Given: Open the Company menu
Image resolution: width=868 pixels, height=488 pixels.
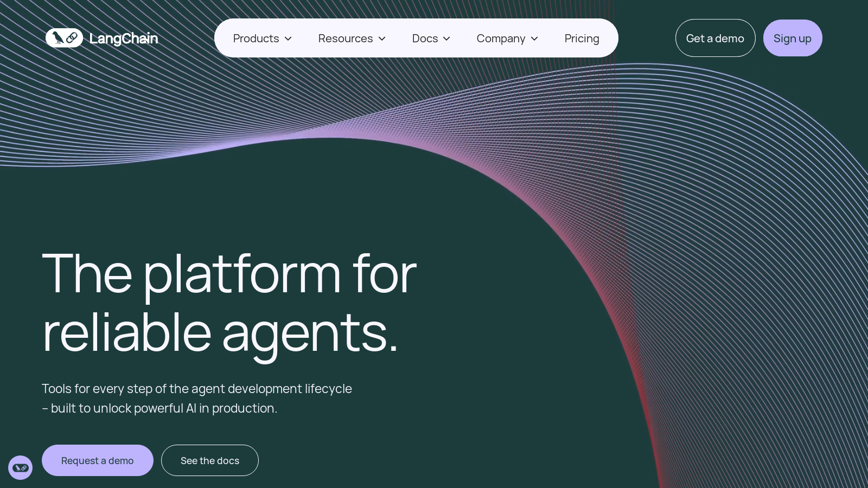Looking at the screenshot, I should point(501,38).
